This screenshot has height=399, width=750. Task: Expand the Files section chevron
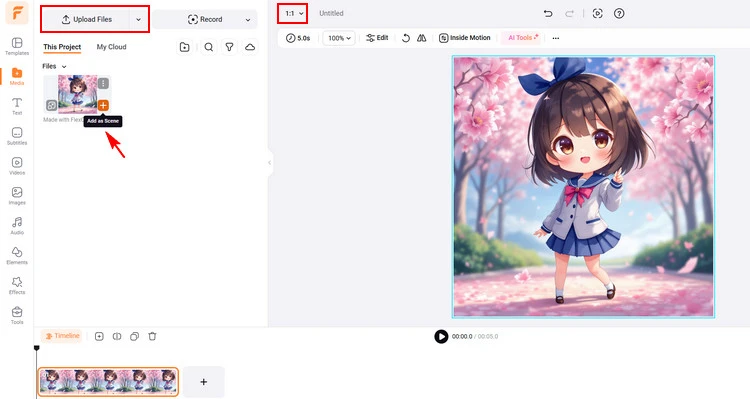pos(64,66)
